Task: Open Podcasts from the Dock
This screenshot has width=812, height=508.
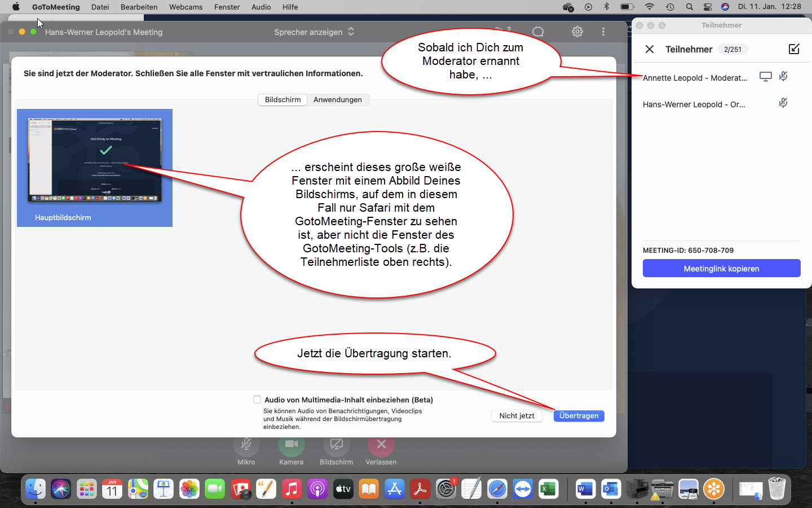Action: coord(317,489)
